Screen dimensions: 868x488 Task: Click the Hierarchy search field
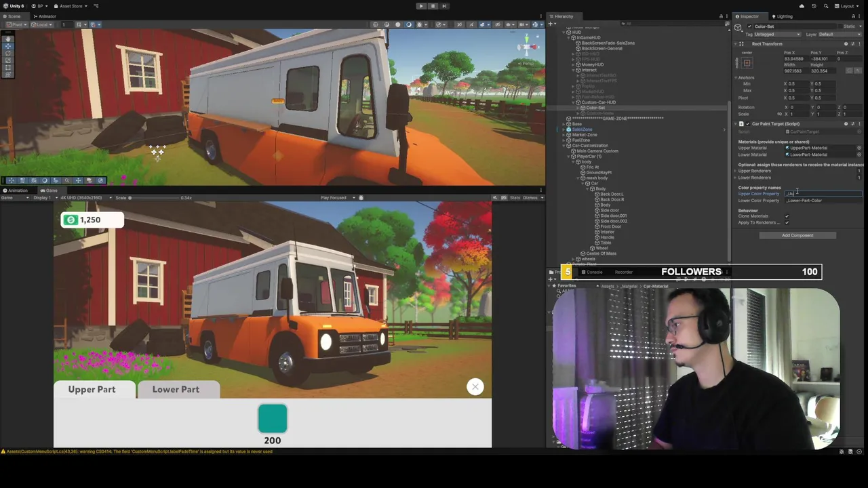pyautogui.click(x=671, y=24)
